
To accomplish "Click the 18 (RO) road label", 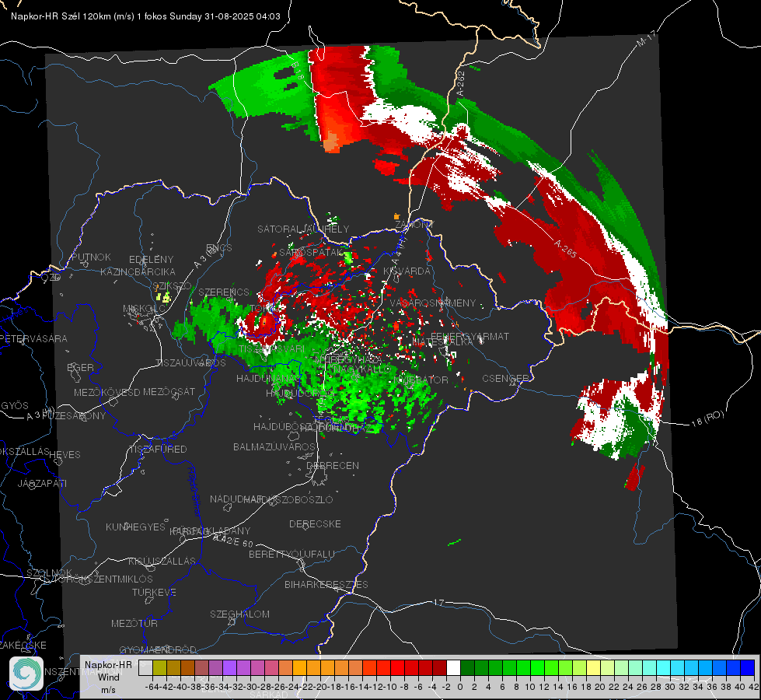I will (707, 418).
